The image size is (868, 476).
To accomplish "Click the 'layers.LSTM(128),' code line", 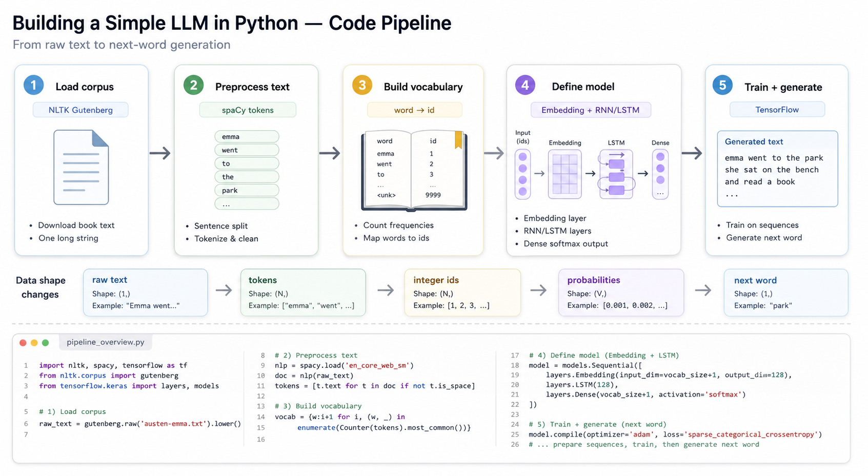I will [x=582, y=384].
